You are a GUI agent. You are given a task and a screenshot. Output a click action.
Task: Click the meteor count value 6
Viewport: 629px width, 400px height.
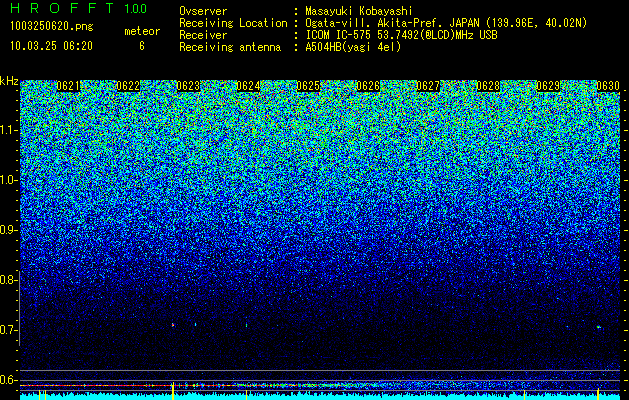142,46
